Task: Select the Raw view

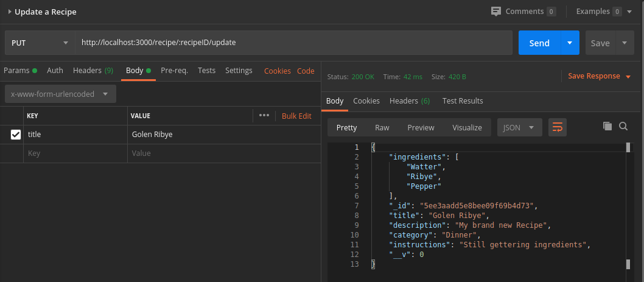Action: 382,127
